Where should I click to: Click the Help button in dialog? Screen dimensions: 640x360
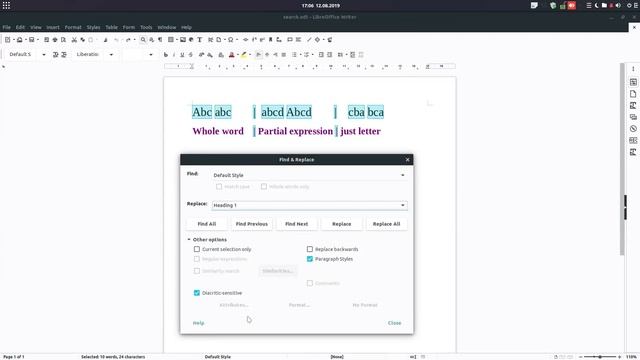198,323
